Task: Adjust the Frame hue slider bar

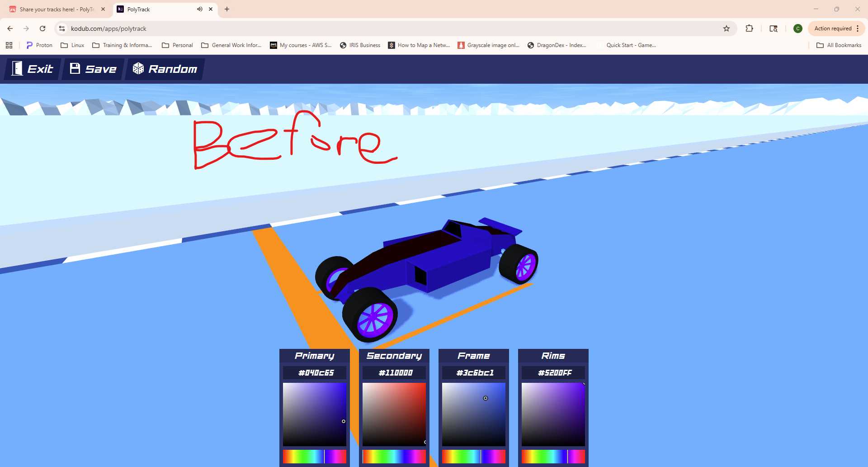Action: pyautogui.click(x=474, y=457)
